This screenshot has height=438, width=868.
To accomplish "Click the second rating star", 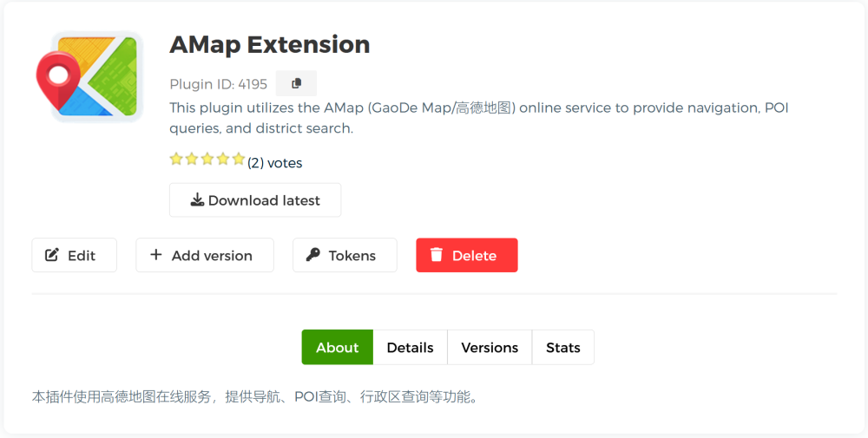I will 192,160.
